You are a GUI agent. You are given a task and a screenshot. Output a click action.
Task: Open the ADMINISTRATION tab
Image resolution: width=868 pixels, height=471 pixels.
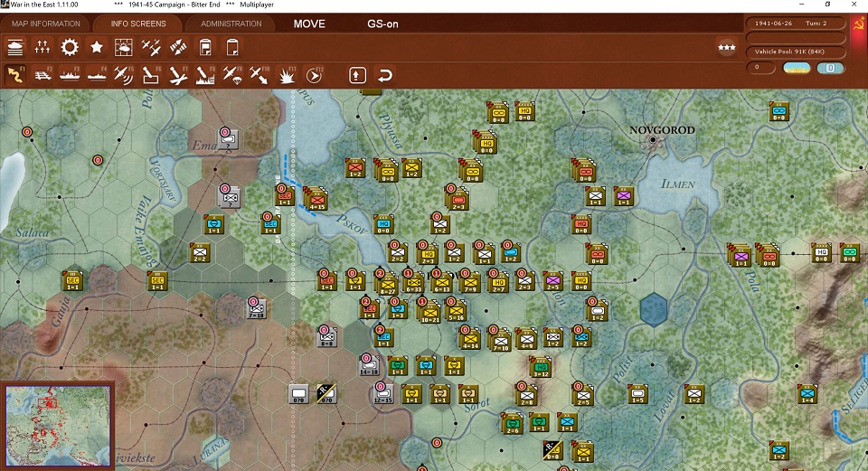pyautogui.click(x=231, y=24)
